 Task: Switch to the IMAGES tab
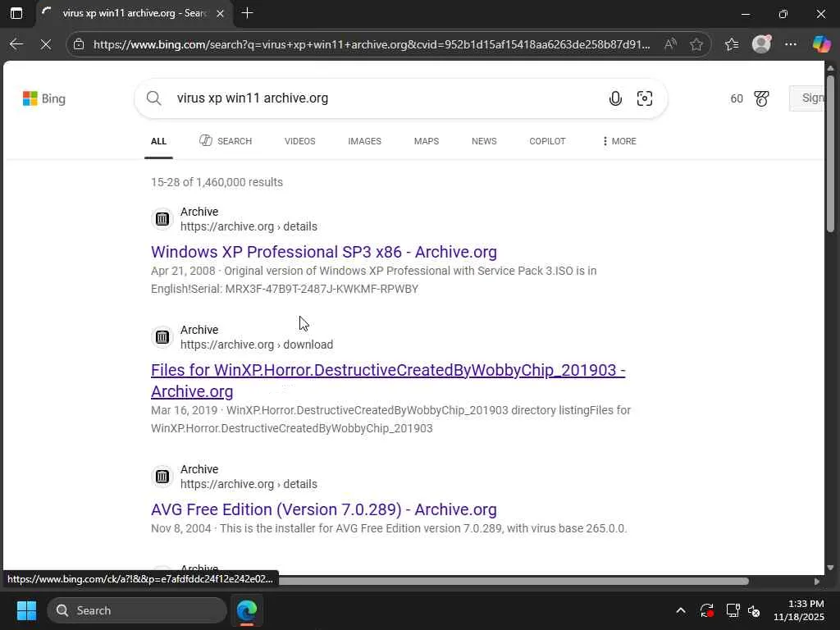pos(364,141)
